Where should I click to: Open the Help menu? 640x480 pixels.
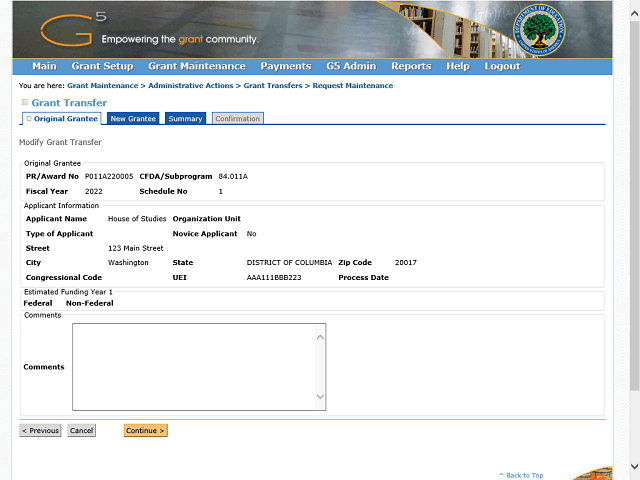[x=458, y=66]
